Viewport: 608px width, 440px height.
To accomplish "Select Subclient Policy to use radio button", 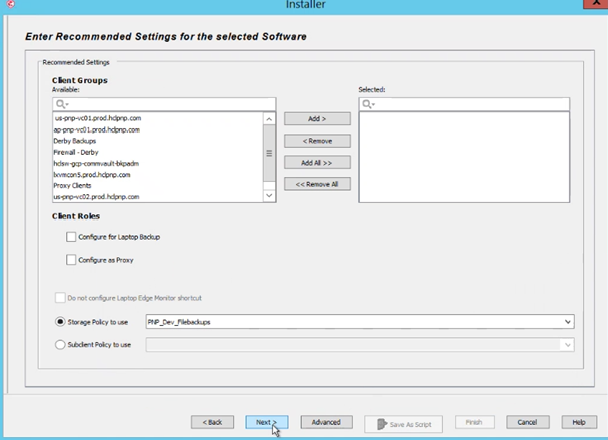I will [x=60, y=345].
